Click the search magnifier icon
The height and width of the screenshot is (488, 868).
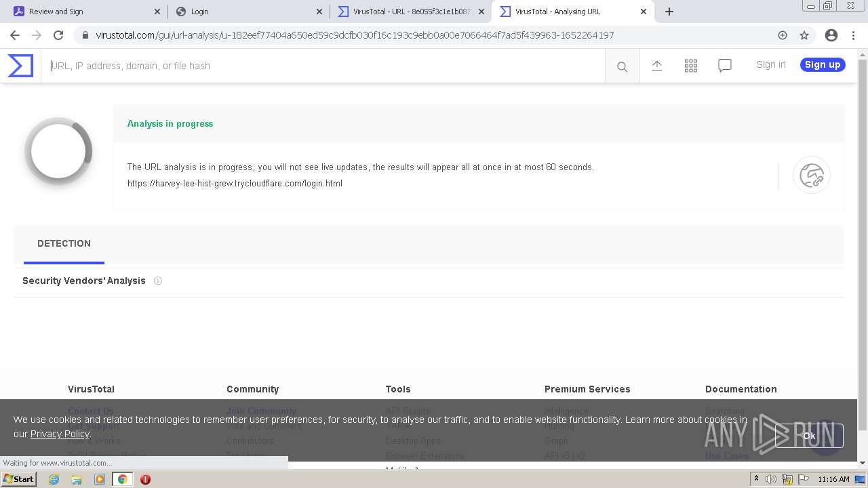click(622, 66)
